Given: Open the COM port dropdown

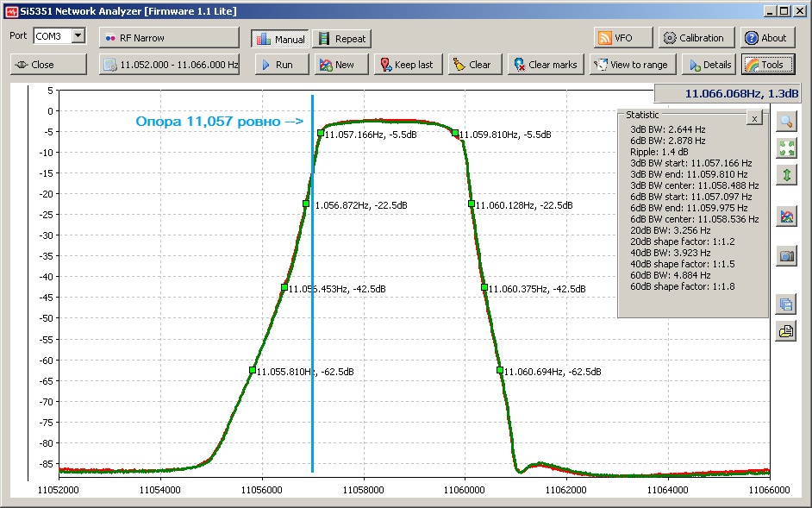Looking at the screenshot, I should (x=78, y=36).
